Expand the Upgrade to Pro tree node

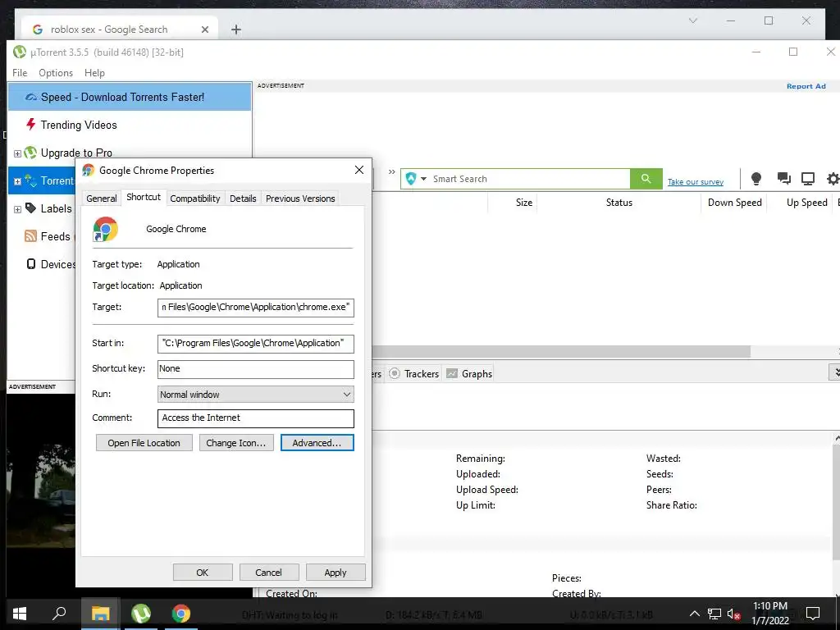[x=17, y=153]
